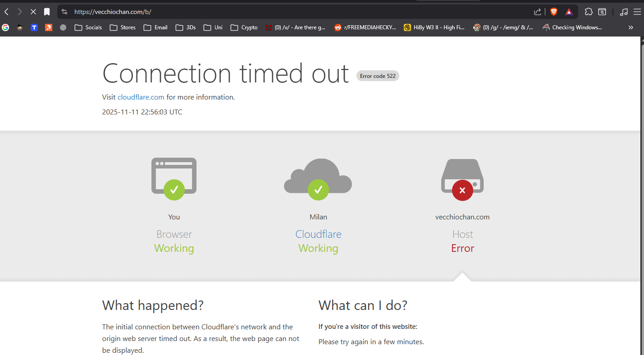The height and width of the screenshot is (355, 644).
Task: Click the Brave Shields lion icon
Action: [x=554, y=12]
